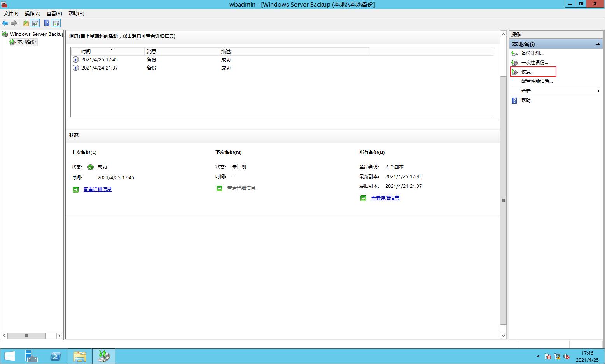The height and width of the screenshot is (364, 605).
Task: Click the 2021/4/25 17:45 time under 上次备份
Action: coord(116,178)
